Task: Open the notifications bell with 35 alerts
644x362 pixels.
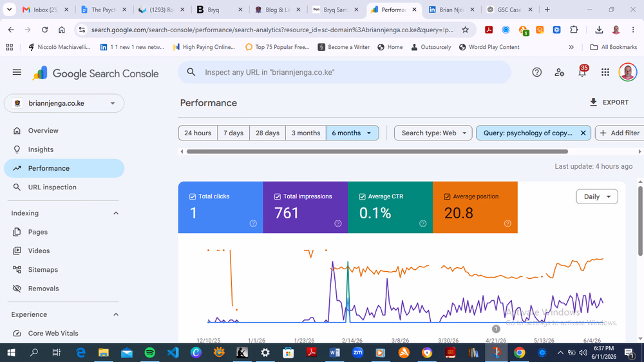Action: point(582,71)
